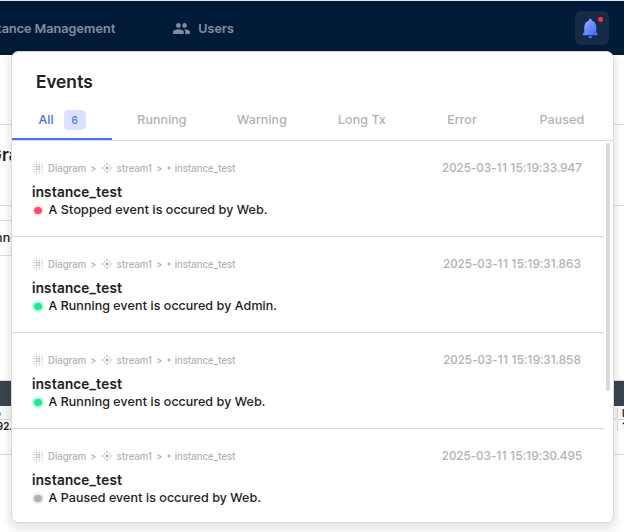Click the red Stopped status dot
The height and width of the screenshot is (532, 624).
(38, 210)
